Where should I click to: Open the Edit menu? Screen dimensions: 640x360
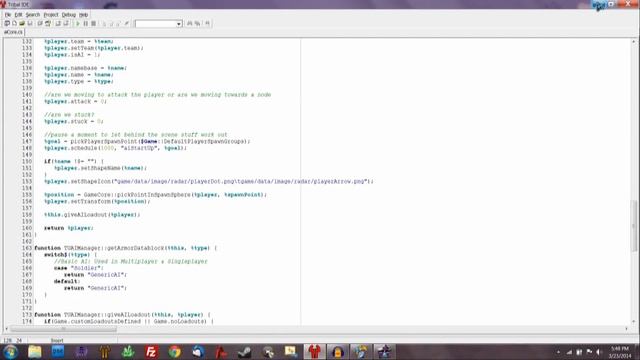18,15
